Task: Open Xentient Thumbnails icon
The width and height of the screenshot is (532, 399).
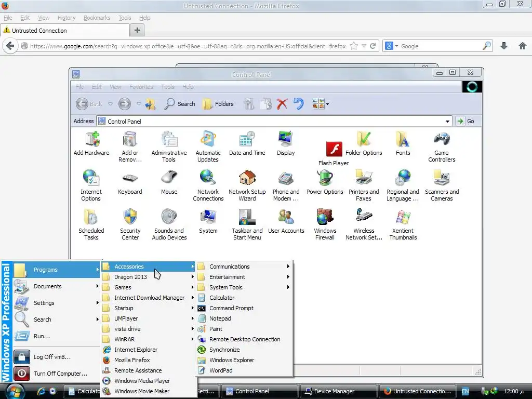Action: click(x=403, y=224)
